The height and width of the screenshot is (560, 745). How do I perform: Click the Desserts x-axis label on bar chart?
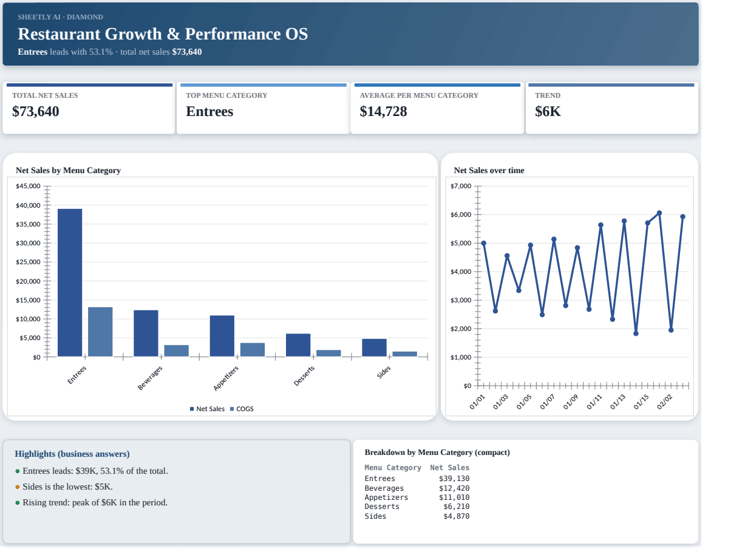[304, 375]
